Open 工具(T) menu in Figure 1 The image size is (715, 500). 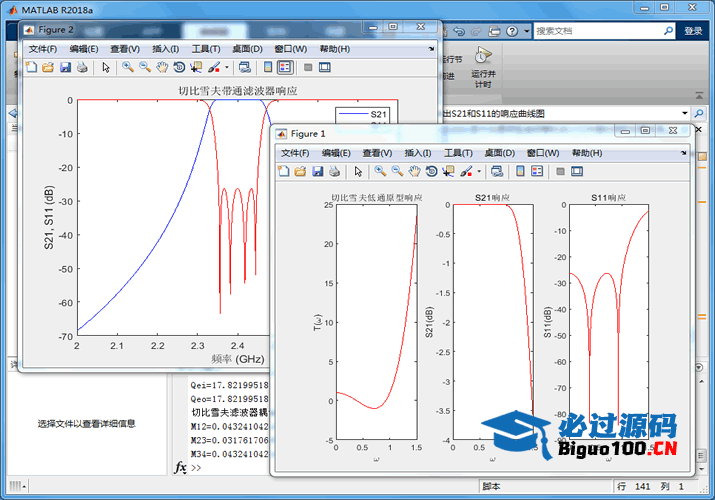[458, 153]
